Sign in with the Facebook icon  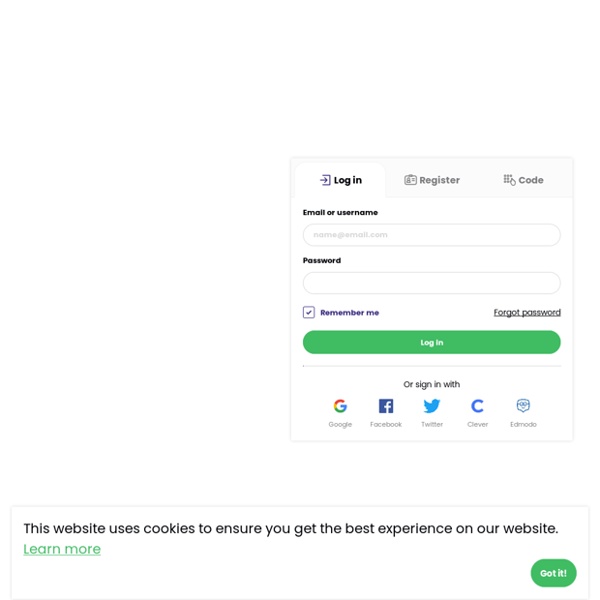[386, 406]
